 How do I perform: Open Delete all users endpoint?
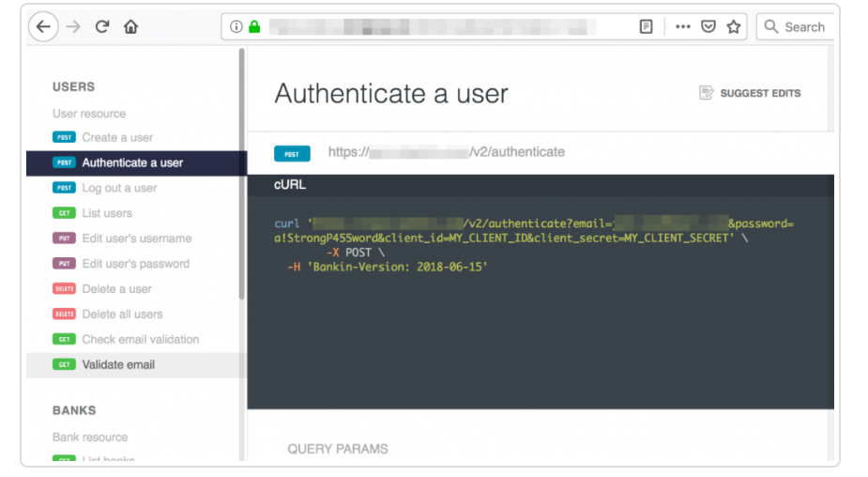tap(122, 315)
